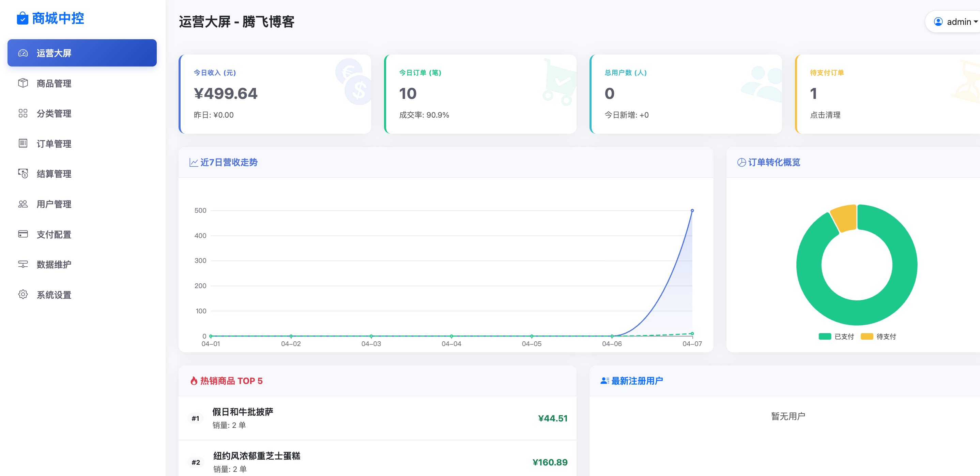Select the 结算管理 coin icon
This screenshot has height=476, width=980.
pos(23,174)
